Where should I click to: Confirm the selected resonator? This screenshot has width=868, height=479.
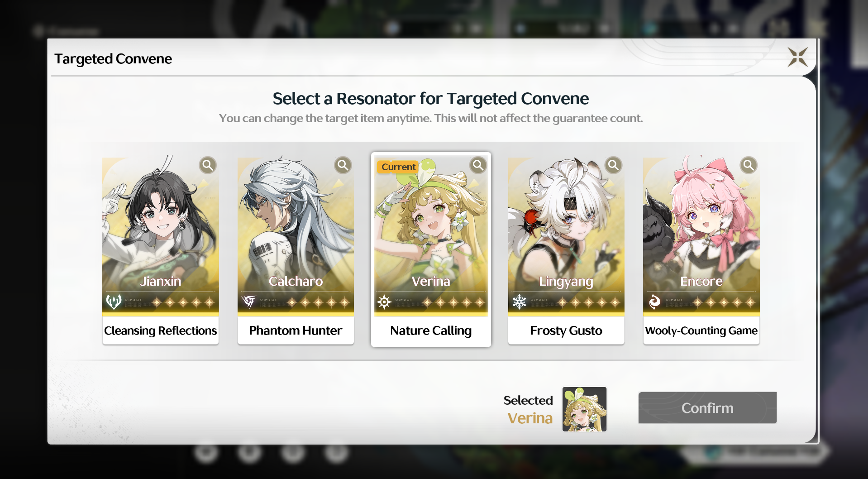(x=707, y=408)
